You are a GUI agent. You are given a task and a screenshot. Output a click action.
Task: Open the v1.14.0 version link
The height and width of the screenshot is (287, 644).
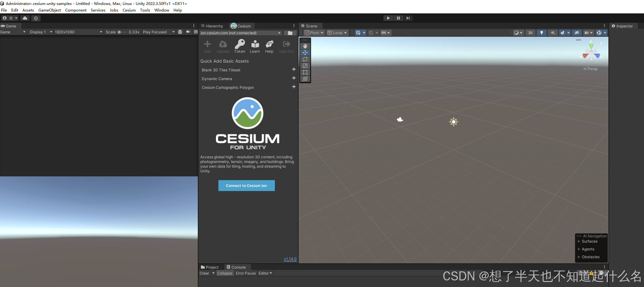coord(290,259)
